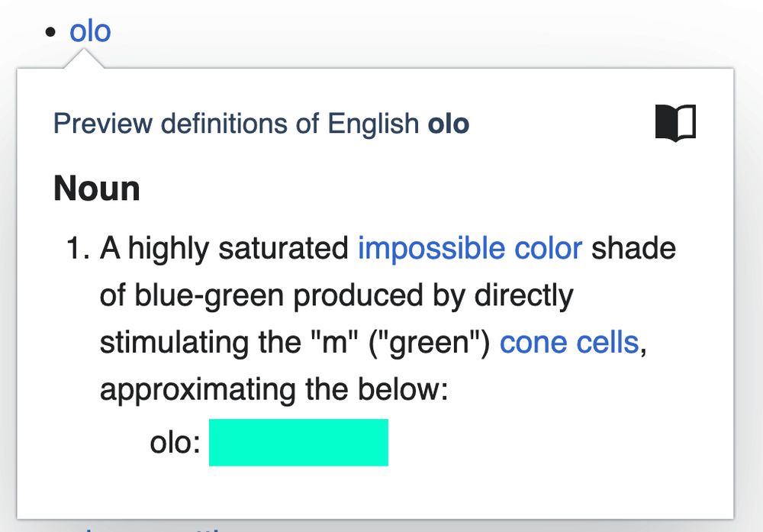The width and height of the screenshot is (763, 532).
Task: Click the 'olo:' label beside the swatch
Action: [175, 443]
